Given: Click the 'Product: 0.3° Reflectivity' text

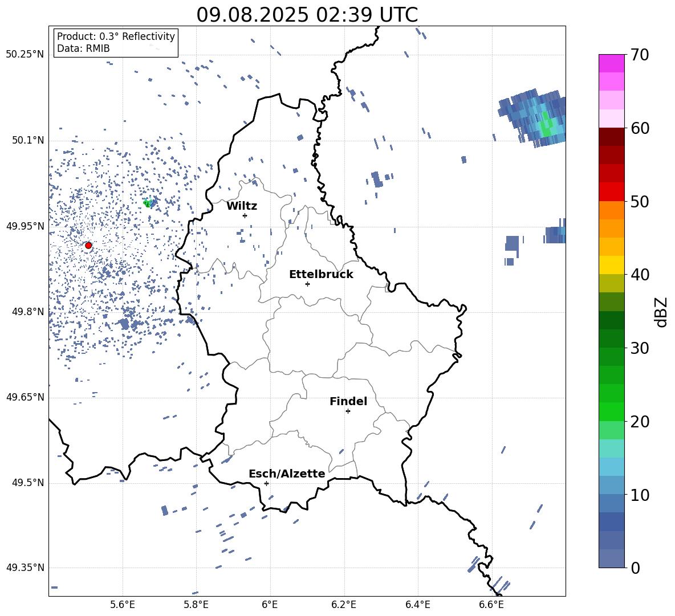Looking at the screenshot, I should [x=116, y=36].
